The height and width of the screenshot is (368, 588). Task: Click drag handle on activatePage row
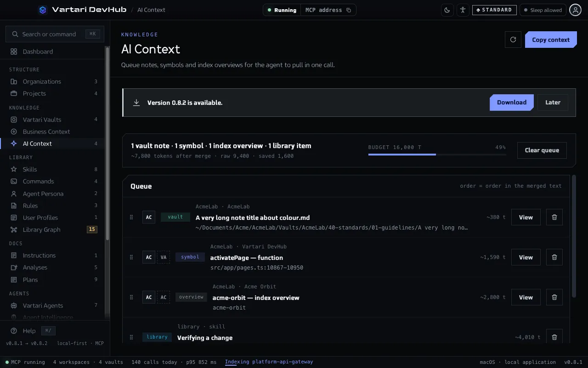(x=131, y=257)
